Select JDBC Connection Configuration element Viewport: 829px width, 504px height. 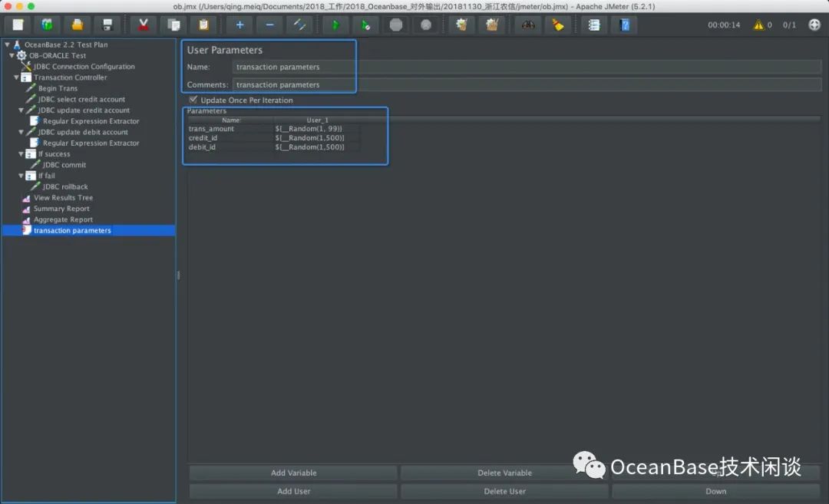(x=84, y=67)
